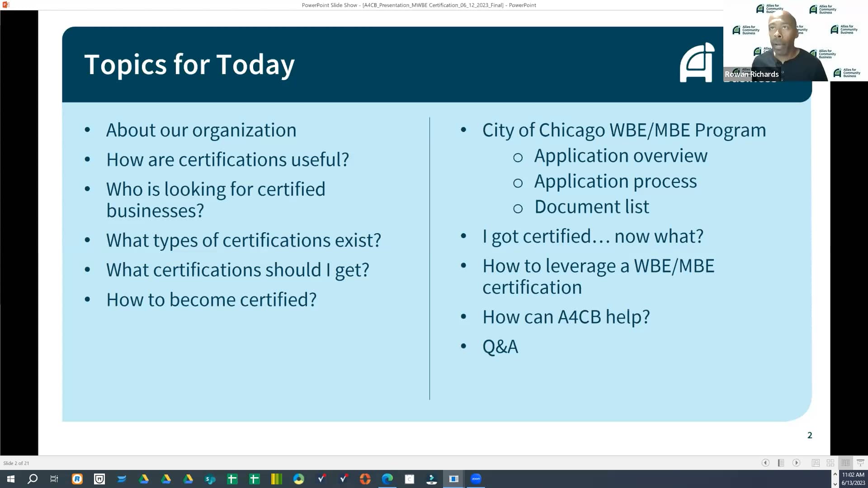Launch Zoom from the taskbar

point(476,479)
